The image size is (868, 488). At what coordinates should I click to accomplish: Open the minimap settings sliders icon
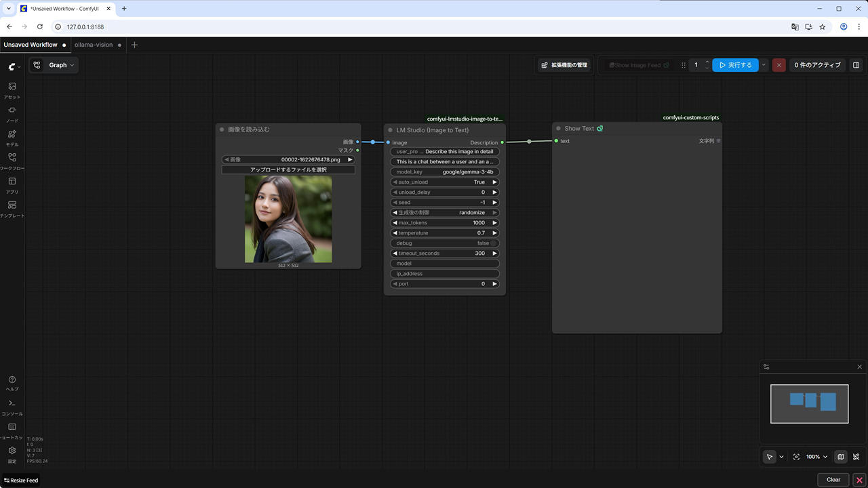[x=766, y=367]
